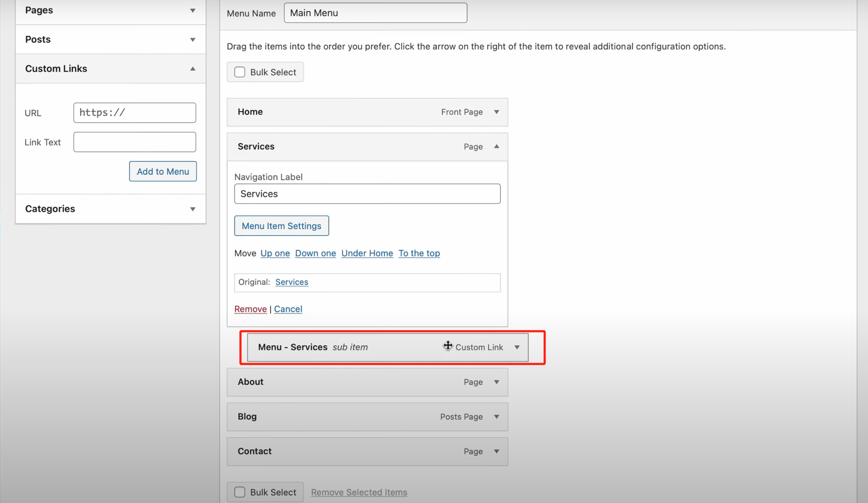Expand Menu - Services sub item arrow
The width and height of the screenshot is (868, 503).
tap(517, 347)
